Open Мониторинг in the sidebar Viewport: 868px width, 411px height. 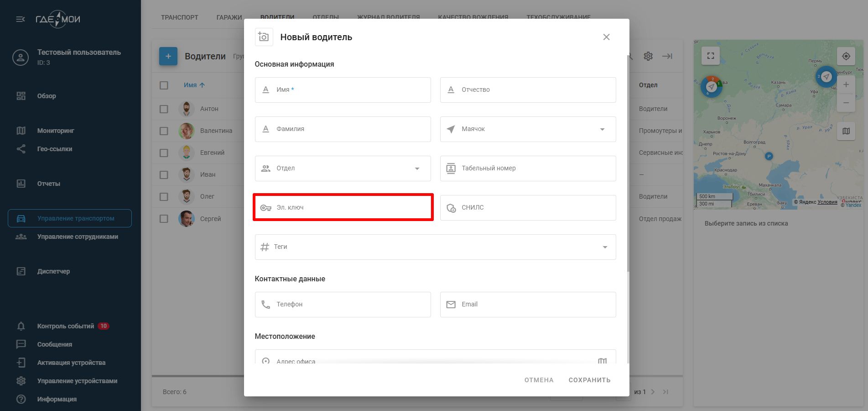56,131
